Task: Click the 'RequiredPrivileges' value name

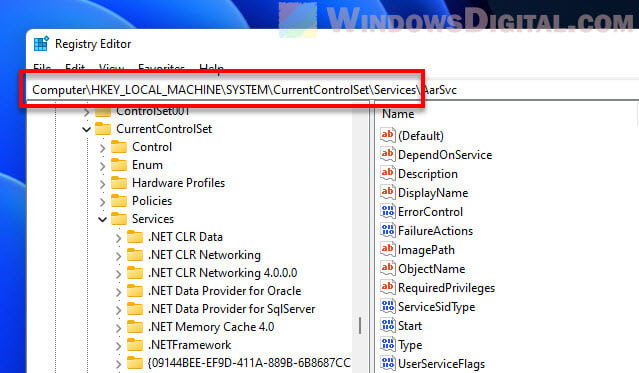Action: pyautogui.click(x=446, y=288)
